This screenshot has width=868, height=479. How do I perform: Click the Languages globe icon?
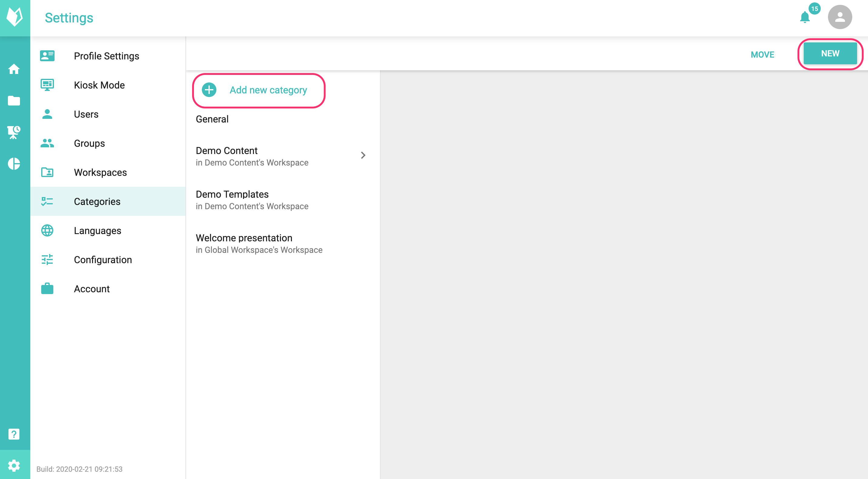click(x=47, y=231)
